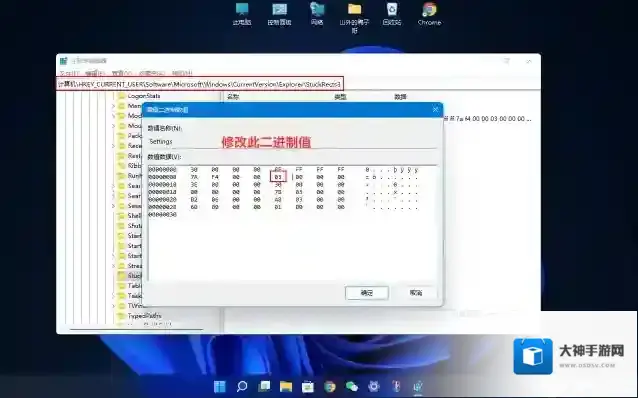The width and height of the screenshot is (638, 398).
Task: Select the Pack… key in the tree
Action: click(x=134, y=136)
